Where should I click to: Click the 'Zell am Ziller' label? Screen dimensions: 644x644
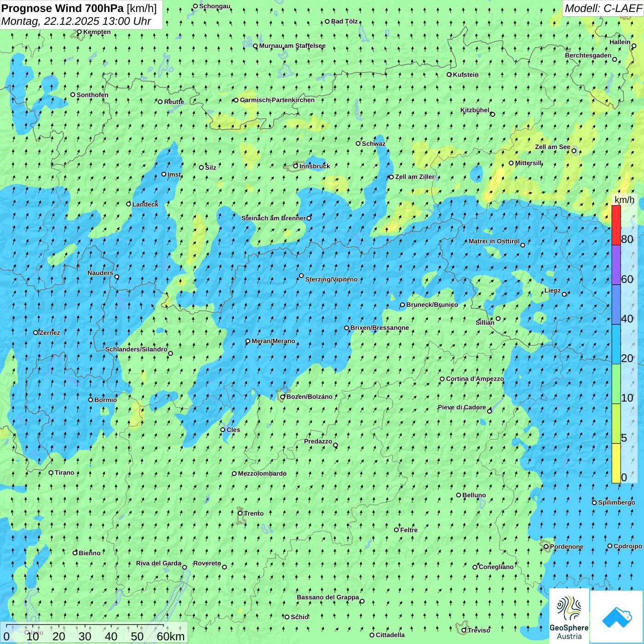pyautogui.click(x=414, y=177)
